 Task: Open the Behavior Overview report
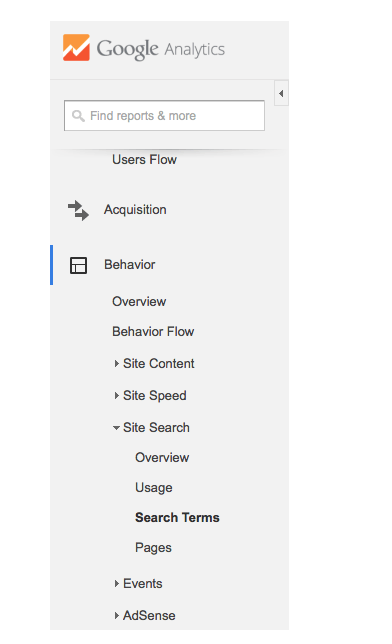pyautogui.click(x=139, y=301)
